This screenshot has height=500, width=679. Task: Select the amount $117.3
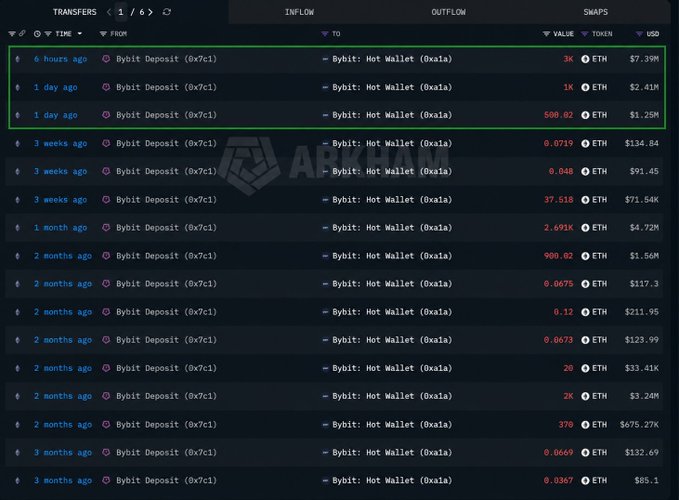(x=644, y=284)
